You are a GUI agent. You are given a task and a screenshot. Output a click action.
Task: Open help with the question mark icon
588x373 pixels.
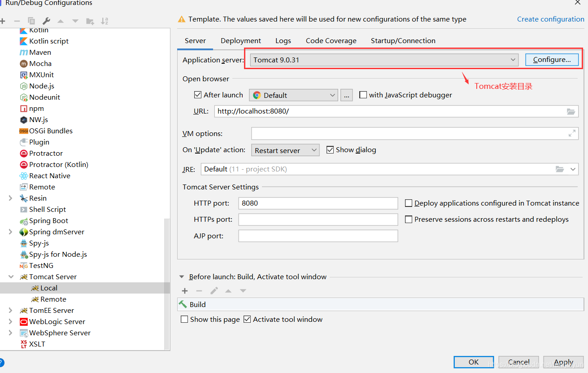pyautogui.click(x=1, y=363)
